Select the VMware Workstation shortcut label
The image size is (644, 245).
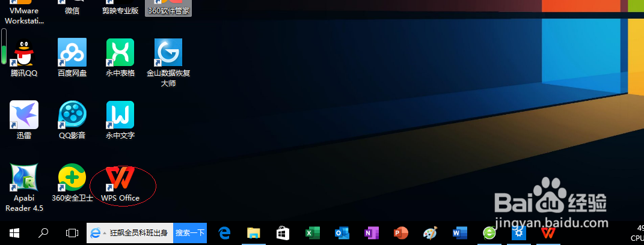coord(24,16)
